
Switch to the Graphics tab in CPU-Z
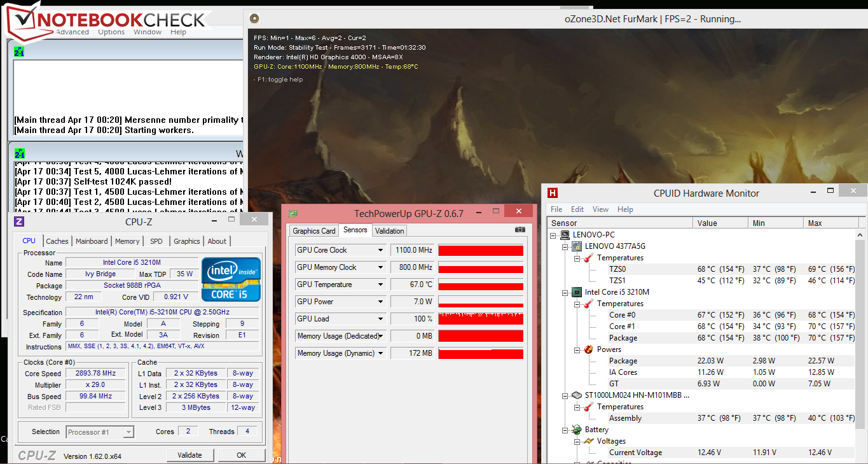187,241
